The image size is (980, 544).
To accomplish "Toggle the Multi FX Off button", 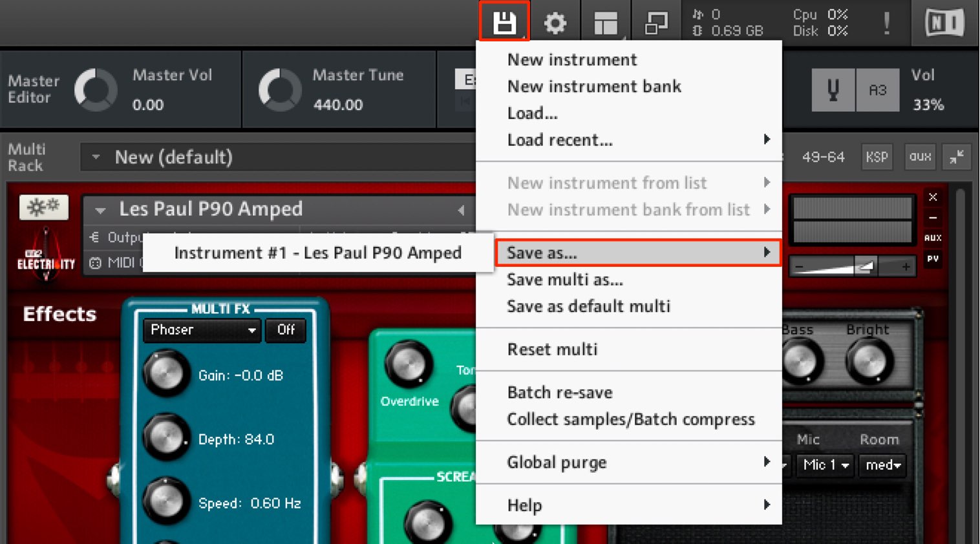I will [x=286, y=330].
